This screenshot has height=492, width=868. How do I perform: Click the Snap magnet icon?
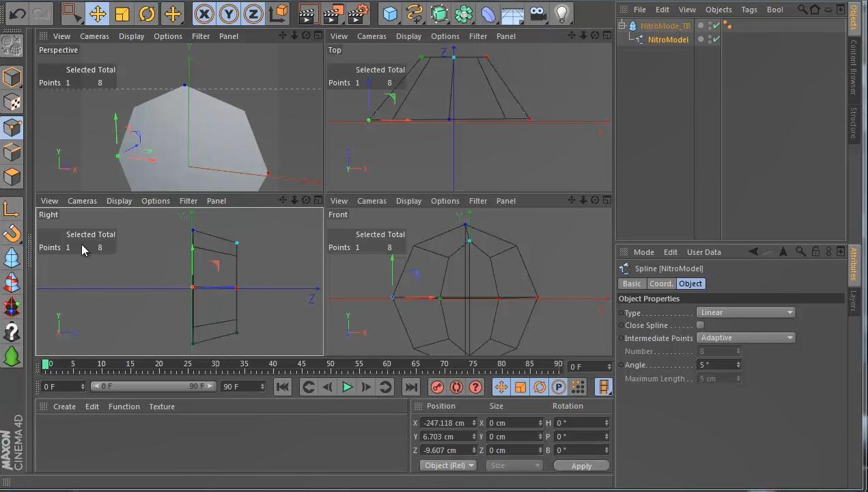[x=12, y=234]
